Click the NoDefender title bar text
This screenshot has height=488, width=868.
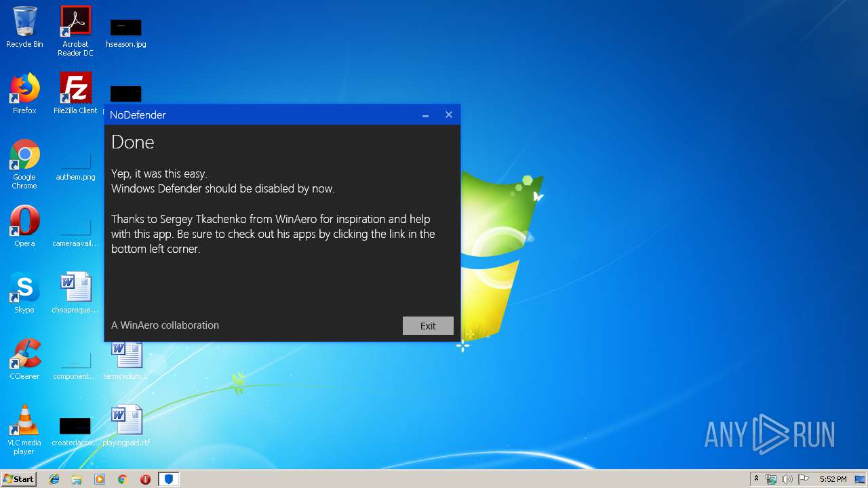138,115
